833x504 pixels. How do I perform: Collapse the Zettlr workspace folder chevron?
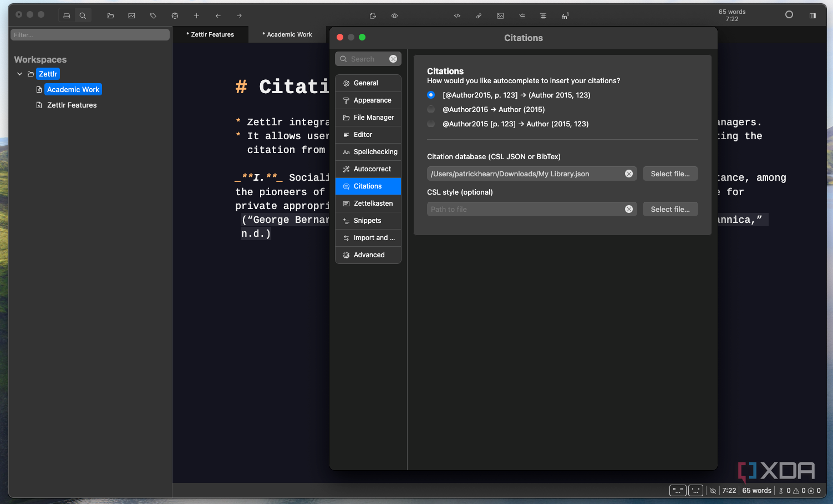click(x=20, y=74)
